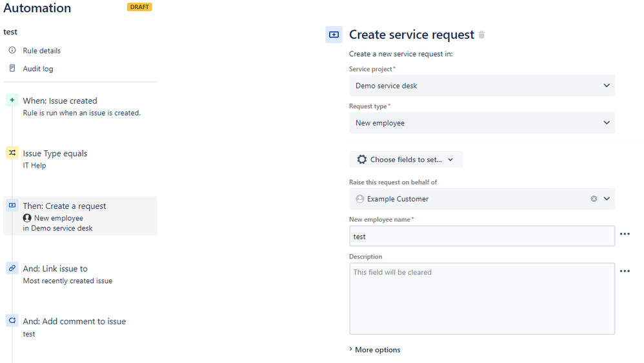644x363 pixels.
Task: Open smart values menu for New employee name
Action: [x=625, y=234]
